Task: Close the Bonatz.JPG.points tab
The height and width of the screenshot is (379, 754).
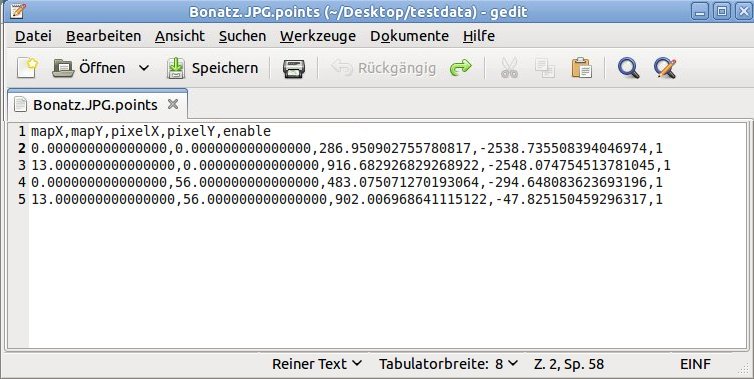Action: point(173,104)
